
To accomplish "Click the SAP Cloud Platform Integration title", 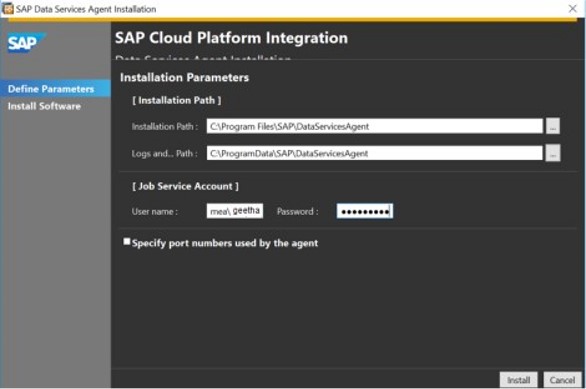I will [x=231, y=38].
